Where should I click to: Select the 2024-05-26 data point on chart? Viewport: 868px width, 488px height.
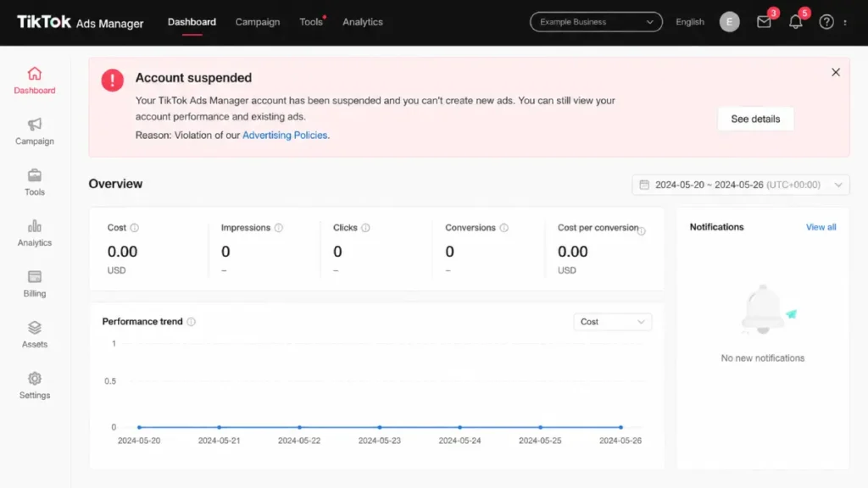[620, 427]
